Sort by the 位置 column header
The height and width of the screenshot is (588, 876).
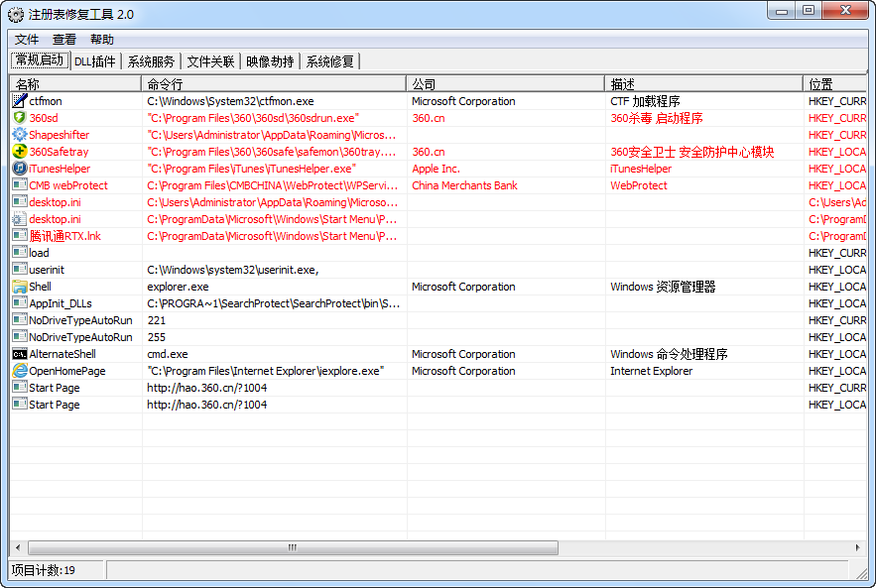pyautogui.click(x=835, y=84)
